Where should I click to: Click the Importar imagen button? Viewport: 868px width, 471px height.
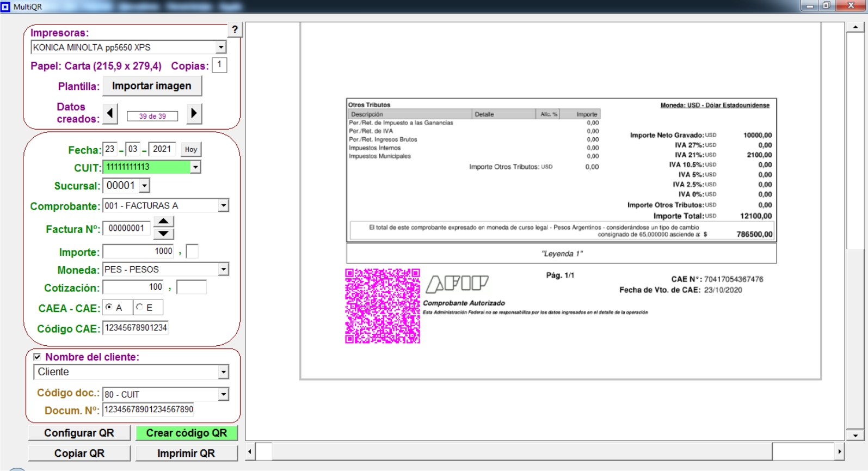click(152, 86)
